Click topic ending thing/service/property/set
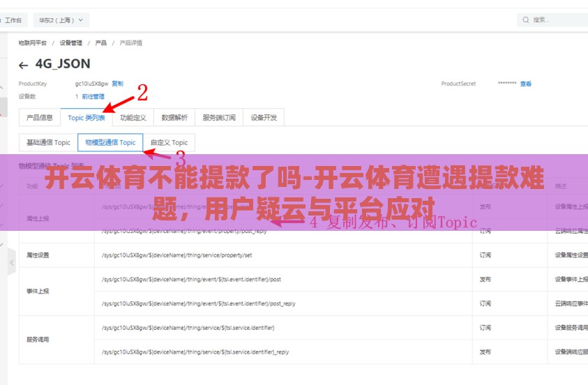This screenshot has height=385, width=588. (x=176, y=255)
